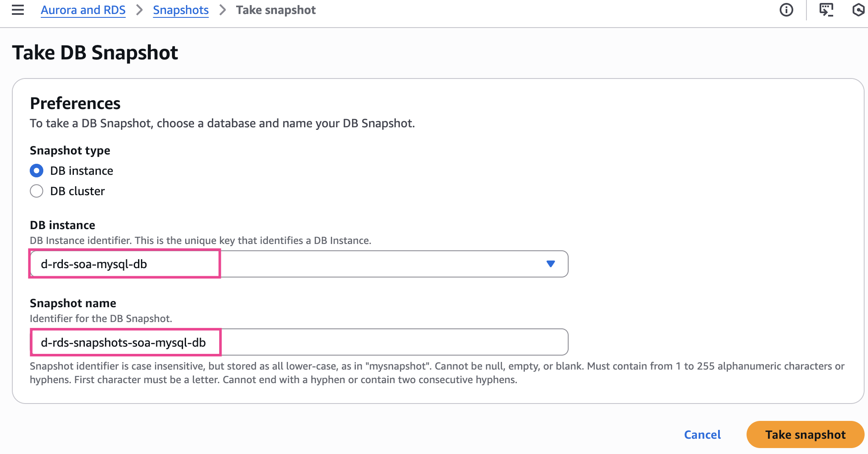Image resolution: width=868 pixels, height=454 pixels.
Task: Click the breadcrumb chevron after Aurora and RDS
Action: 139,10
